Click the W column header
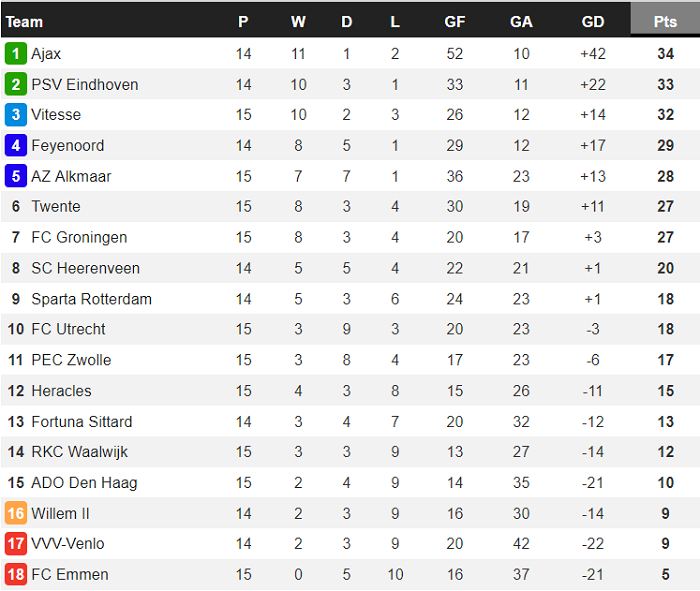Image resolution: width=700 pixels, height=591 pixels. [298, 22]
